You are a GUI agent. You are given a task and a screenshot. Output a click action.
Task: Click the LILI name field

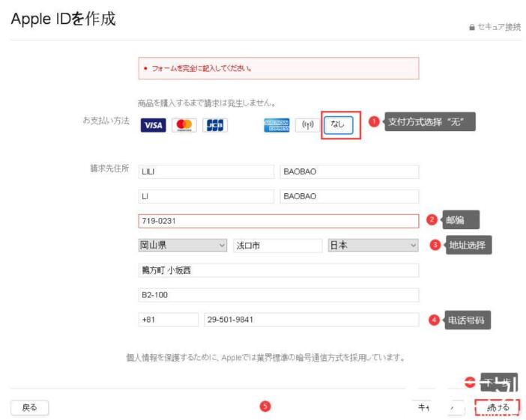(206, 171)
